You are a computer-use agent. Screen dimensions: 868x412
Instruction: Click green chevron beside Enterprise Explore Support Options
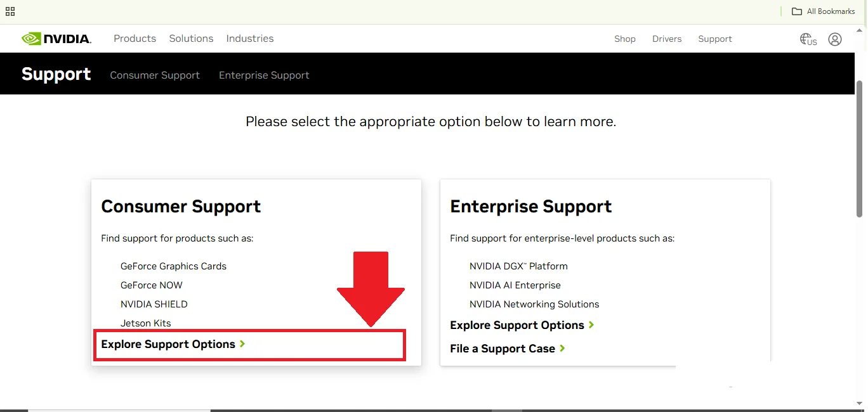click(591, 325)
